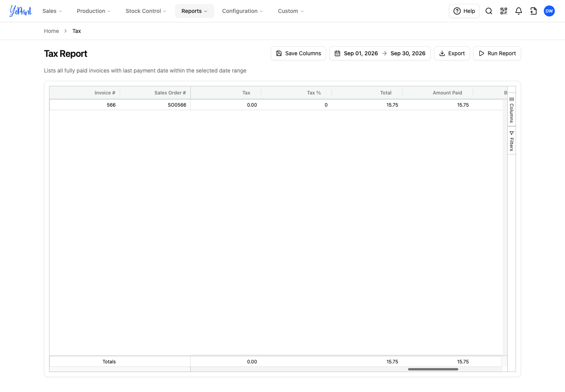Open the Custom menu
The width and height of the screenshot is (565, 392).
tap(291, 11)
